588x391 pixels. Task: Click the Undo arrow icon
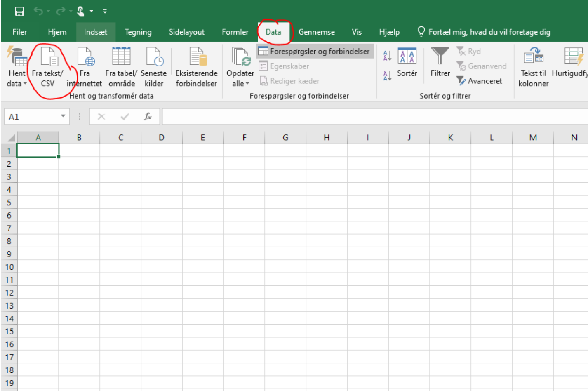pyautogui.click(x=38, y=11)
